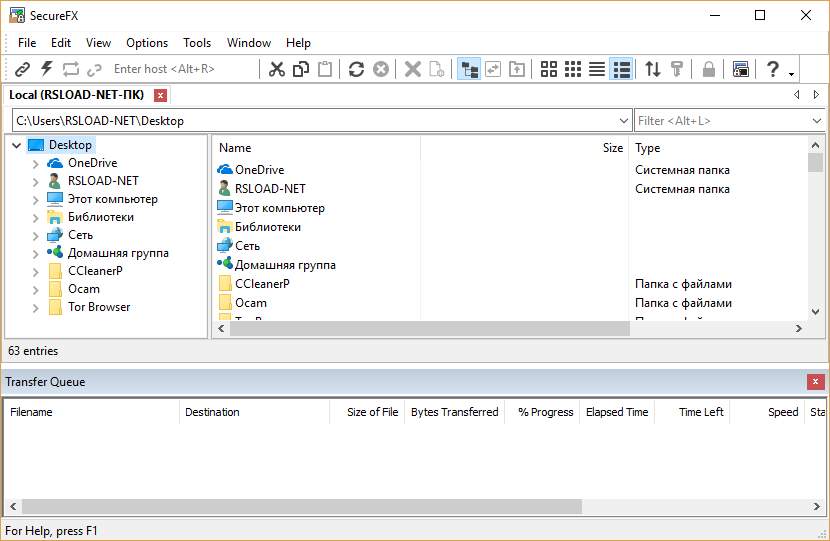
Task: Click the Delete X icon in toolbar
Action: pos(412,69)
